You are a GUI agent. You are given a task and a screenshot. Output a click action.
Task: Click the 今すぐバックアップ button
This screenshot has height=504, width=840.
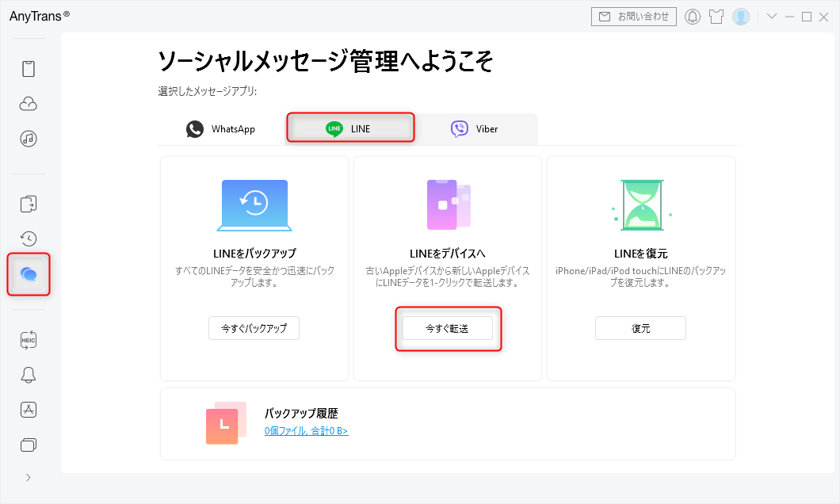tap(254, 328)
